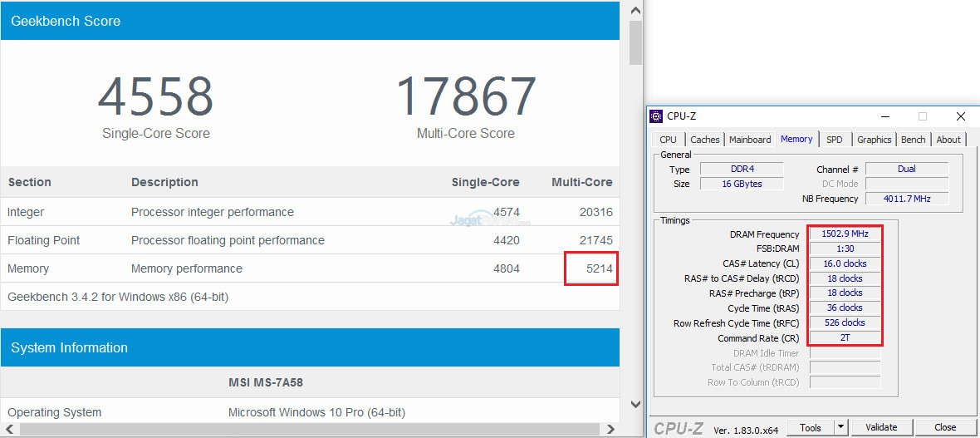Click the 4558 Single-Core Score
This screenshot has height=438, width=980.
click(155, 97)
